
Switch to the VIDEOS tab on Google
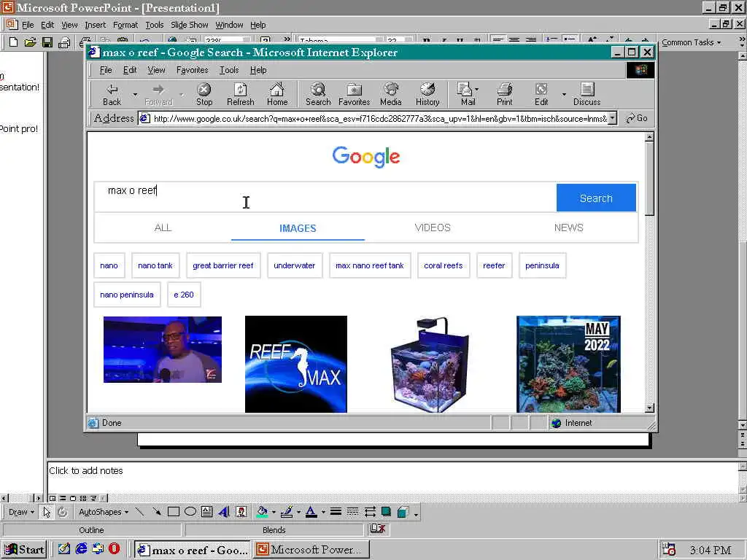coord(433,227)
